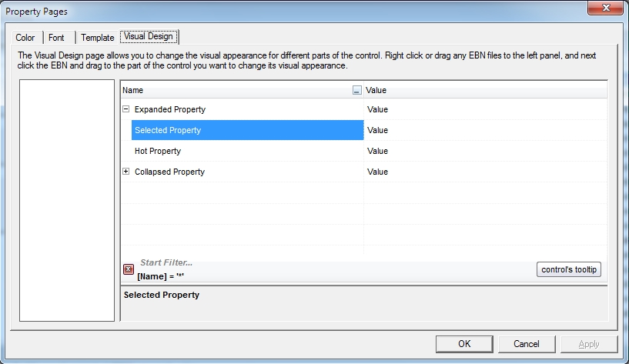Click the Expanded Property item label
This screenshot has width=629, height=364.
pos(170,109)
